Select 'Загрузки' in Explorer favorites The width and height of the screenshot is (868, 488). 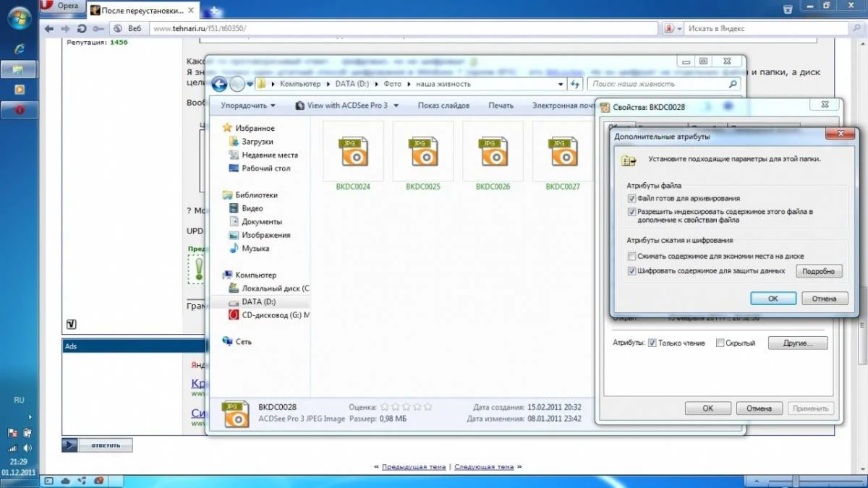pyautogui.click(x=258, y=142)
